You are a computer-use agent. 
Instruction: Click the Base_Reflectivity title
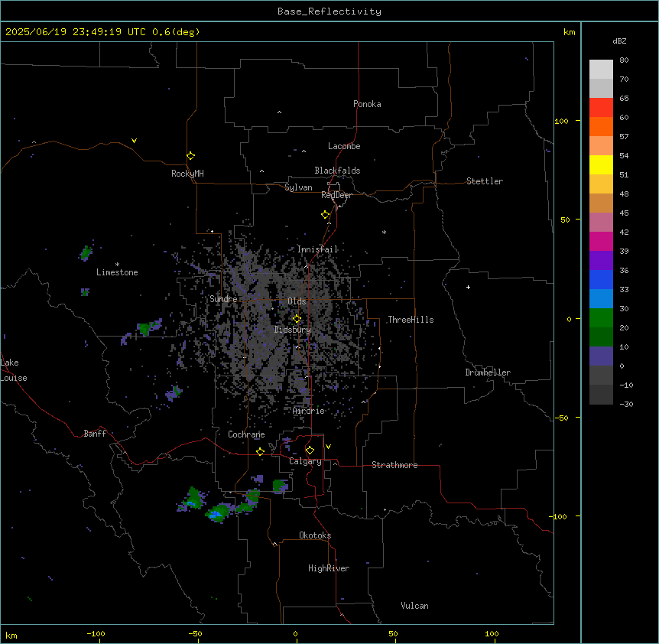329,11
